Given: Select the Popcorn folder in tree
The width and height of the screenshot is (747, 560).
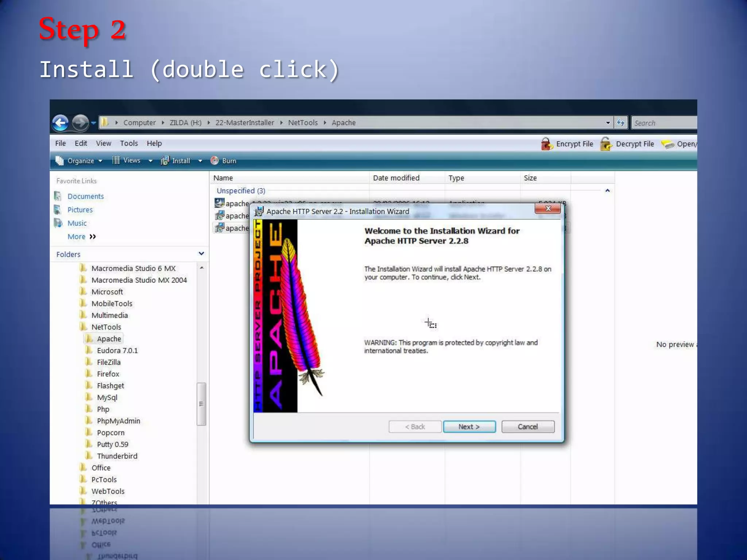Looking at the screenshot, I should 111,432.
